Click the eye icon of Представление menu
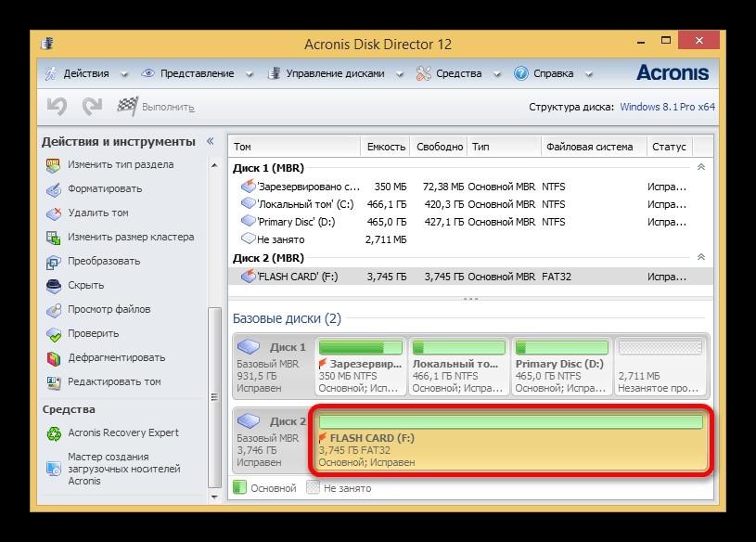This screenshot has width=756, height=542. pos(147,73)
